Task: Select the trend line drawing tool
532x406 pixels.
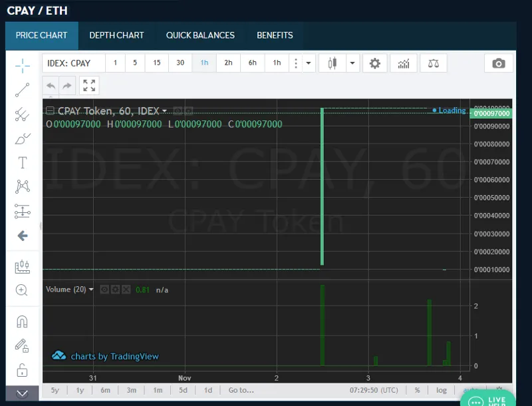Action: [23, 90]
